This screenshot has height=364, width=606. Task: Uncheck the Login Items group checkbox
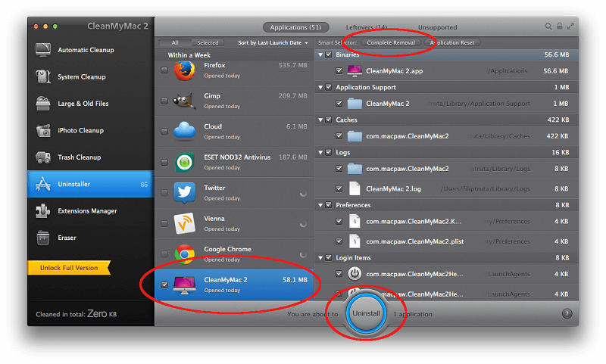[x=329, y=257]
